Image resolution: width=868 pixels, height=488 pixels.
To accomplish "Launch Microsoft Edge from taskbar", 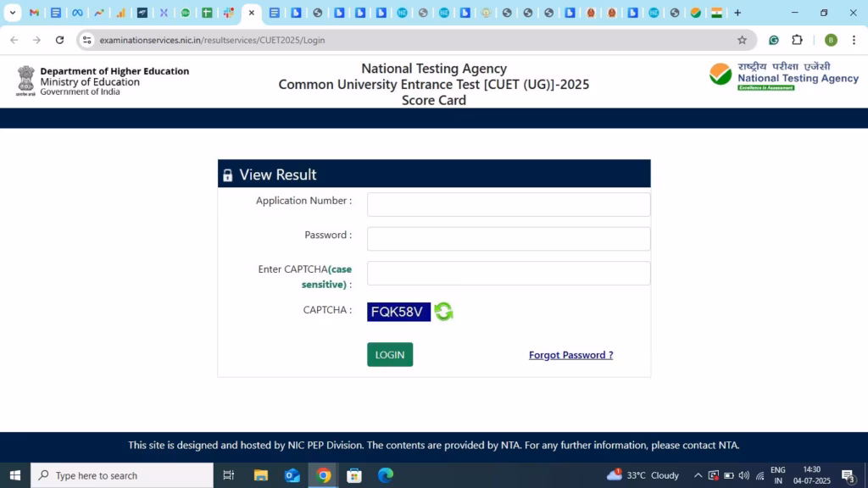I will pyautogui.click(x=386, y=475).
